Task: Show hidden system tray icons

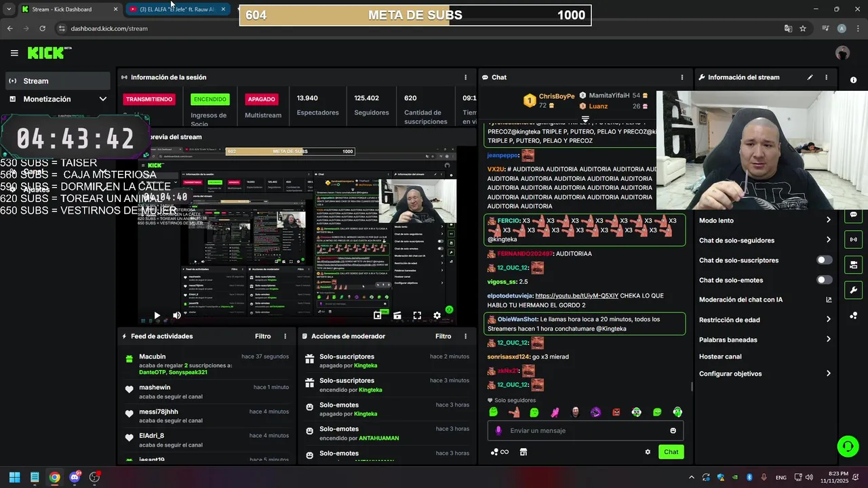Action: click(691, 477)
